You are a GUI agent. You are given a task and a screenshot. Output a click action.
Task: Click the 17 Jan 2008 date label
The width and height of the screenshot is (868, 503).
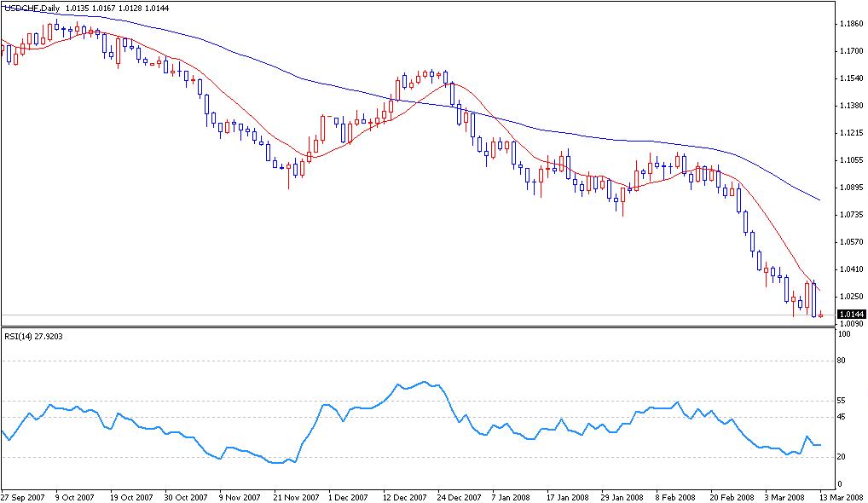[x=567, y=498]
